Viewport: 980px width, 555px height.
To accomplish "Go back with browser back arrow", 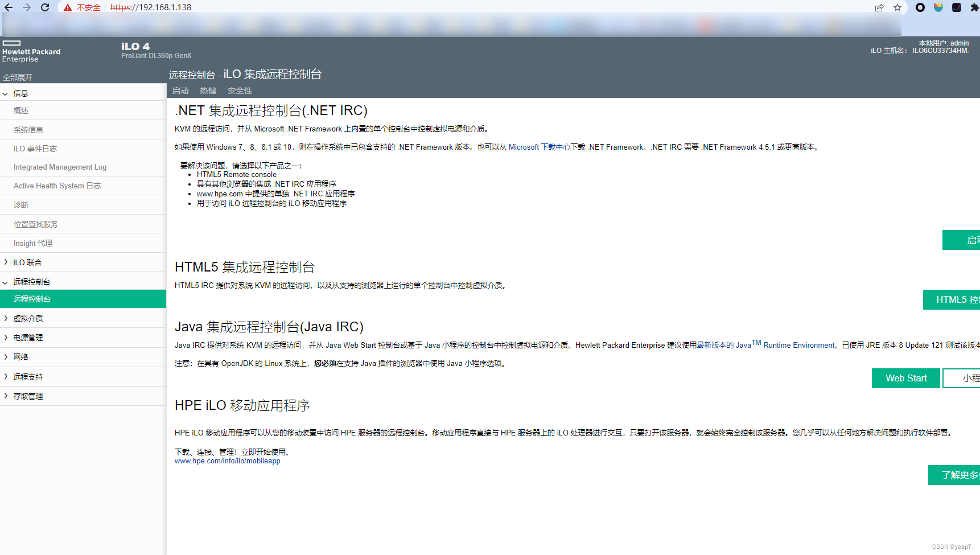I will point(8,7).
